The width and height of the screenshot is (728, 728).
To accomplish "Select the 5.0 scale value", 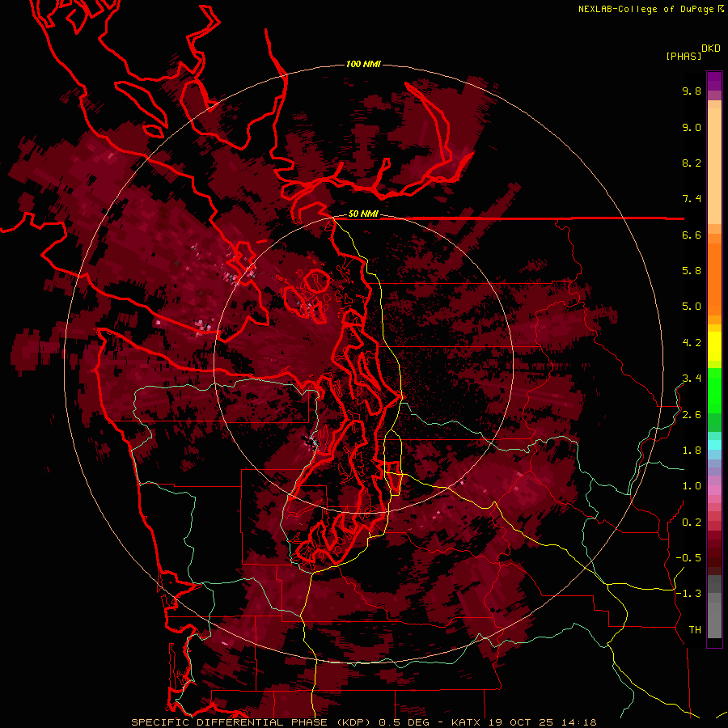I will pos(692,307).
